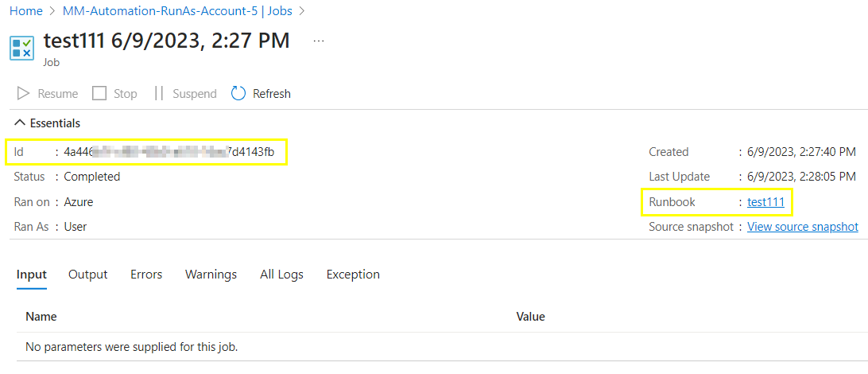The image size is (868, 374).
Task: Open the ellipsis more options menu
Action: click(x=318, y=41)
